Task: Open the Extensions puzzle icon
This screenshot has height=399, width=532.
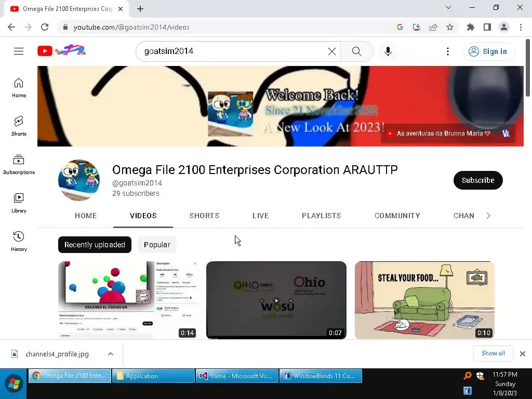Action: tap(471, 27)
